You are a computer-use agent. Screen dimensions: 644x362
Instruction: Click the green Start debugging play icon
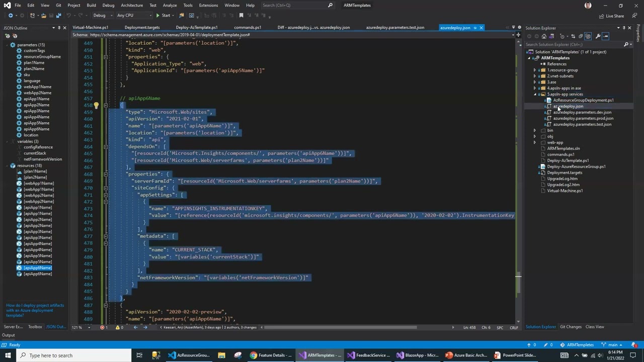pyautogui.click(x=158, y=16)
